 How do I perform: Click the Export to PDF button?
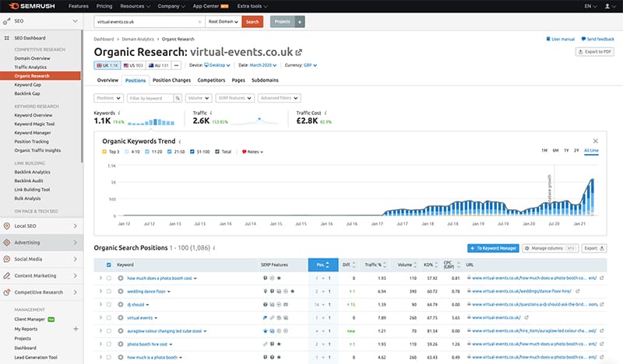point(595,52)
